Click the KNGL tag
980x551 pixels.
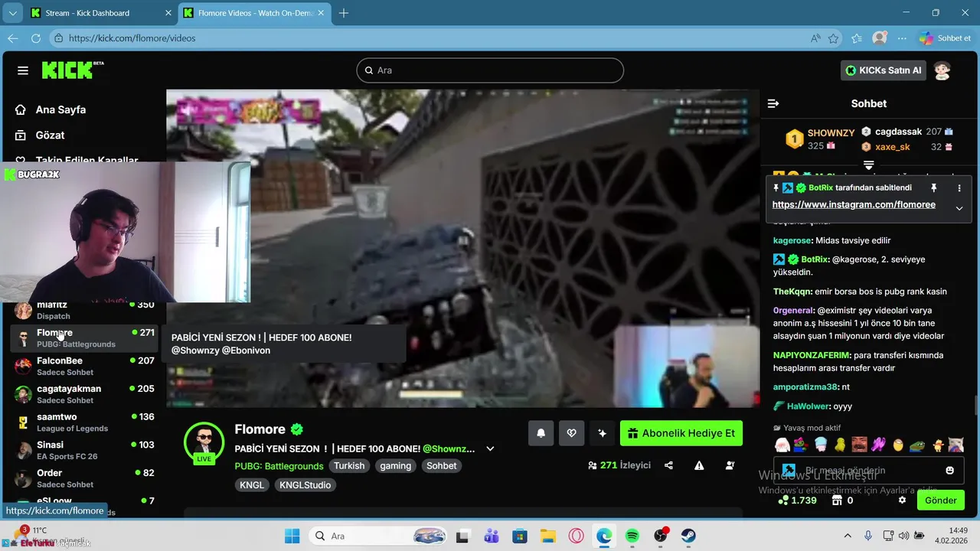pyautogui.click(x=252, y=484)
